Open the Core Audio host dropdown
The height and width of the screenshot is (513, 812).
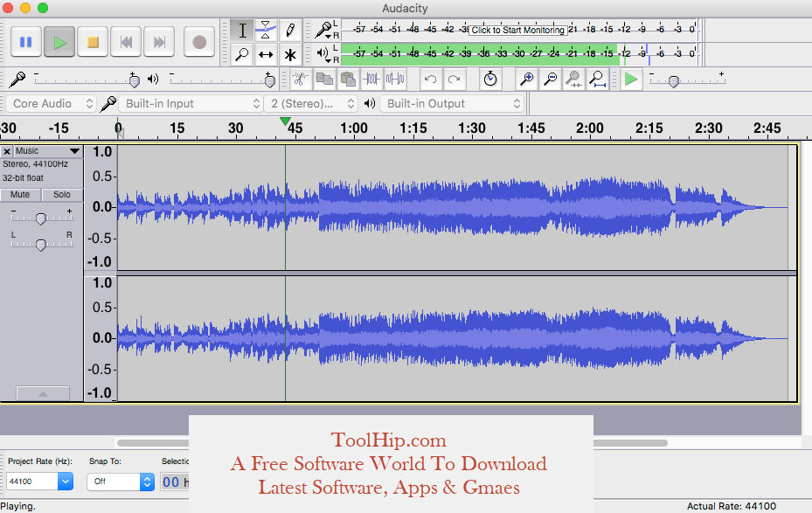click(51, 103)
